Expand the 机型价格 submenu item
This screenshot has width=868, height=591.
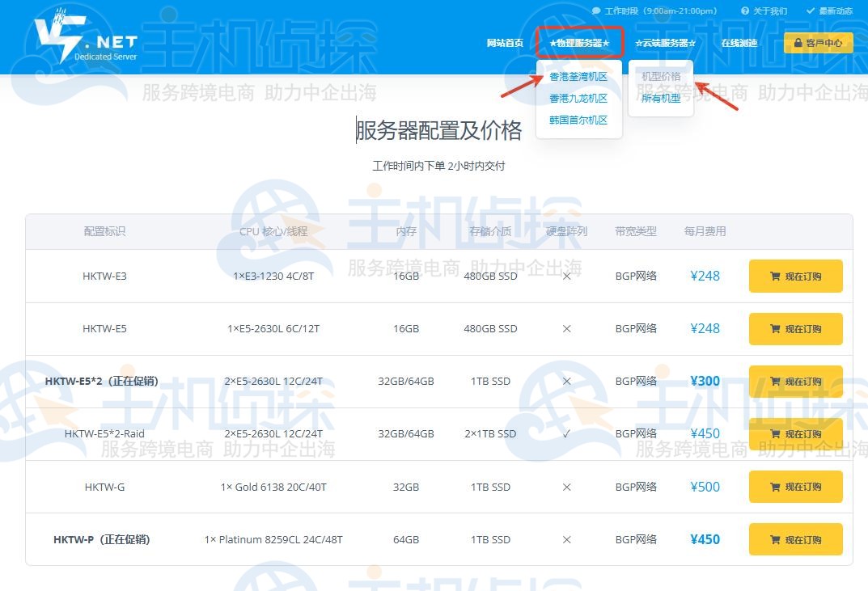661,77
